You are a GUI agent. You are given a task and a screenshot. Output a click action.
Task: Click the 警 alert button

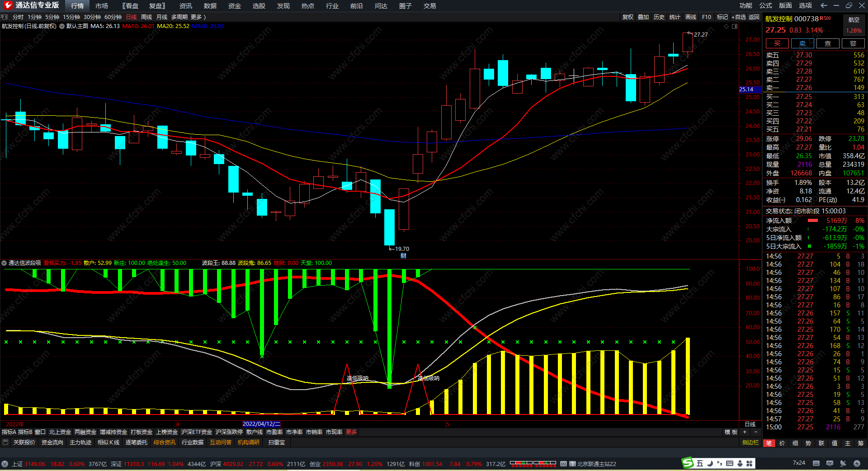pos(853,43)
